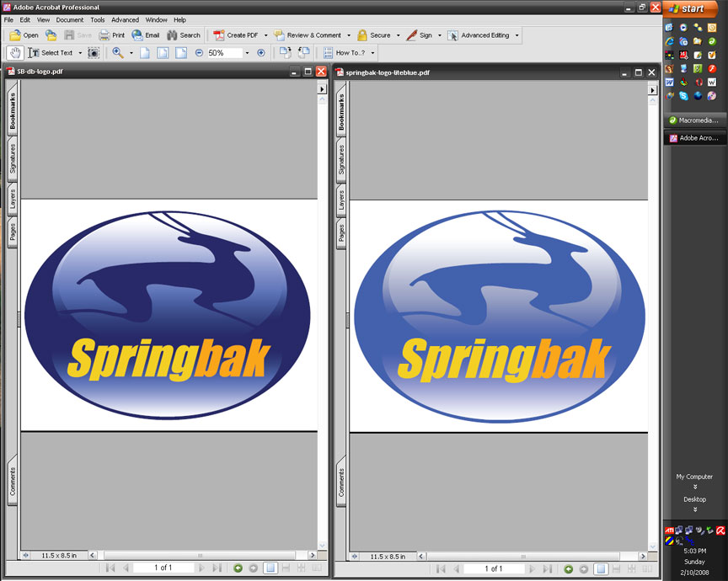Click the Email toolbar button
The width and height of the screenshot is (728, 581).
click(145, 35)
